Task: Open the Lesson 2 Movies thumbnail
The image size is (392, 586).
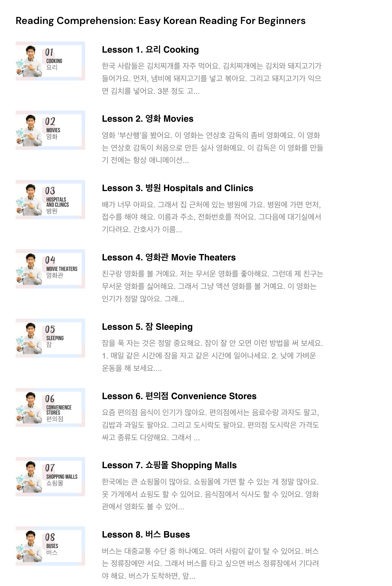Action: click(50, 130)
